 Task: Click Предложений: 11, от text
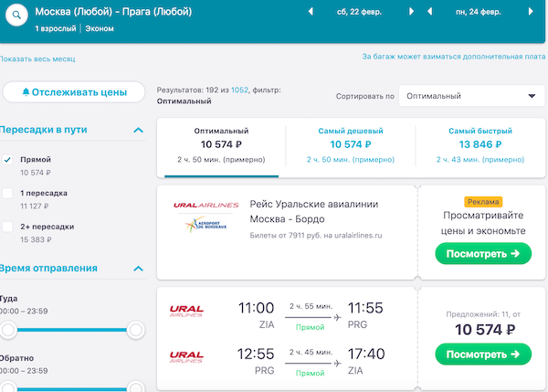(x=483, y=314)
